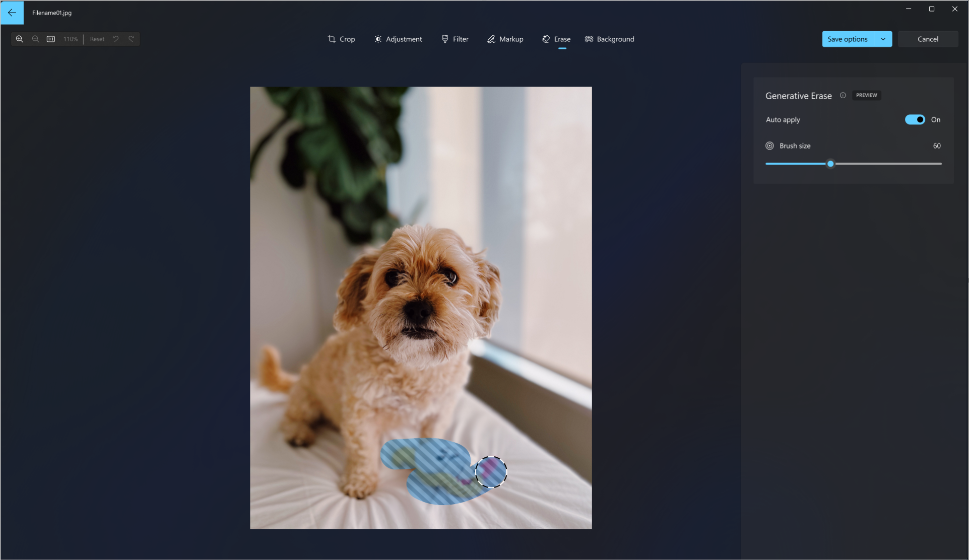Click the zoom in magnifier icon
This screenshot has width=969, height=560.
[19, 39]
